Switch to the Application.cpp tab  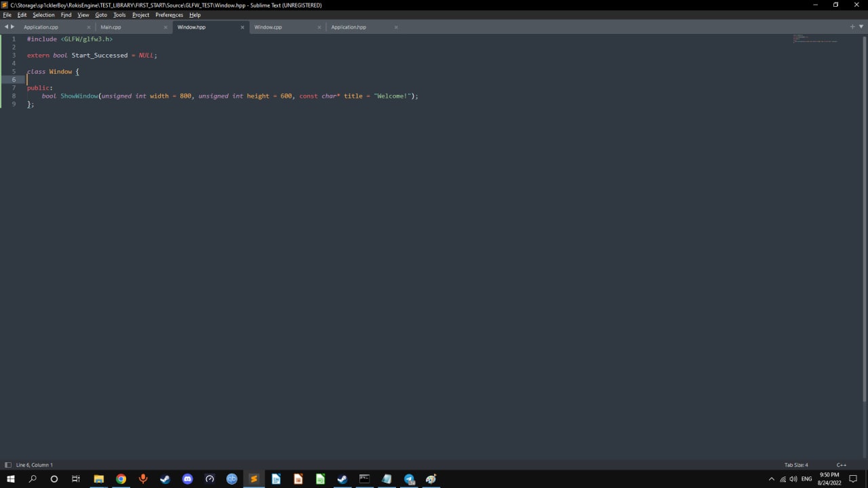(41, 27)
